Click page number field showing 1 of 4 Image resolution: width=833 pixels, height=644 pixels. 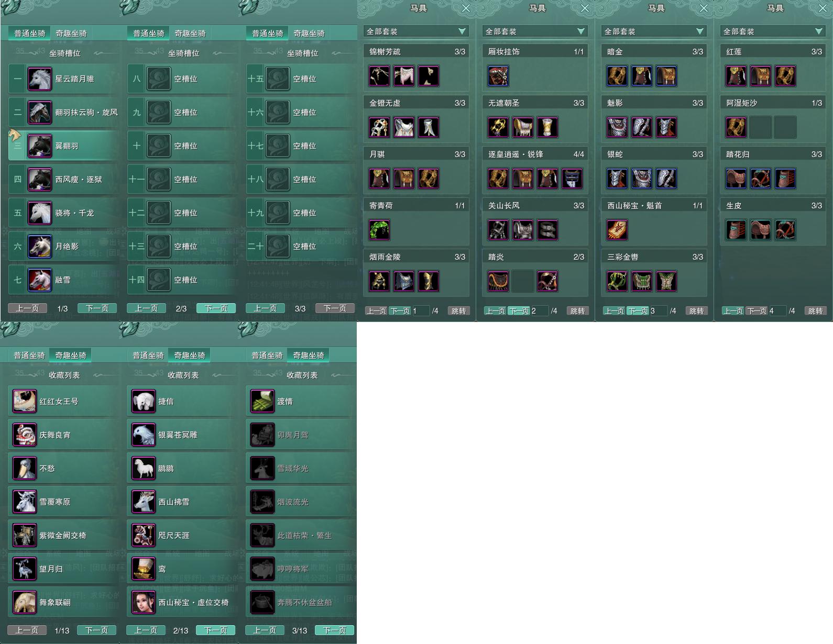421,311
